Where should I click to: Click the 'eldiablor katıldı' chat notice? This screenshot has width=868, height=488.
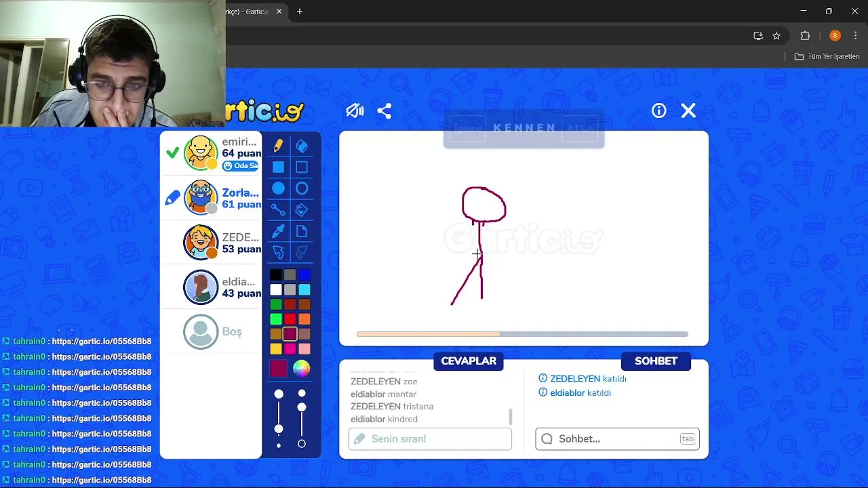tap(575, 393)
